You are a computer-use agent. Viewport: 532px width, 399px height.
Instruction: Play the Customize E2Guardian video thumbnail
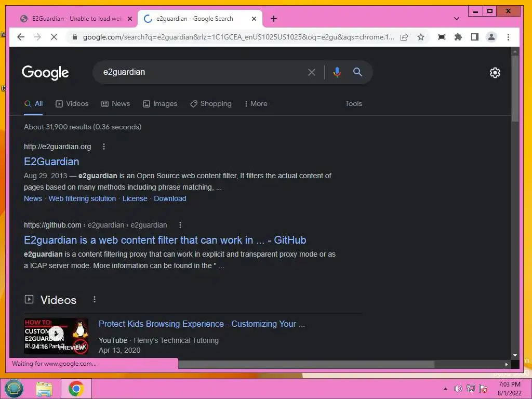pyautogui.click(x=56, y=336)
